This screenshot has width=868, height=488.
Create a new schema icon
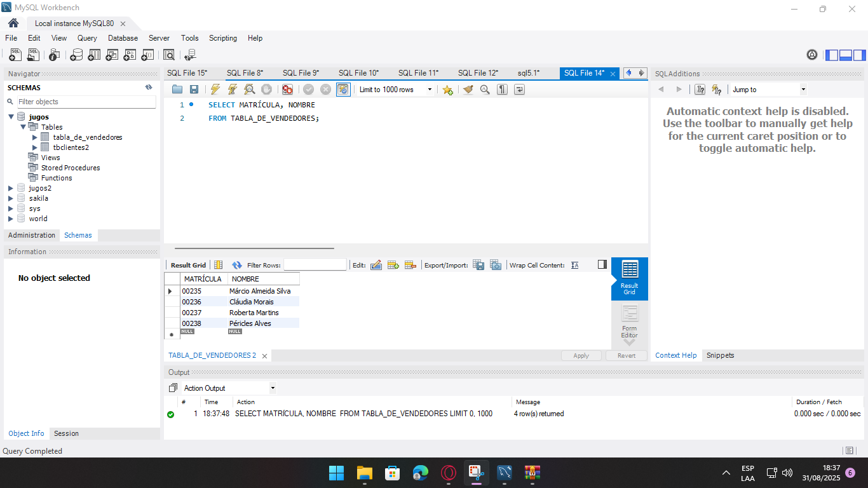tap(76, 55)
